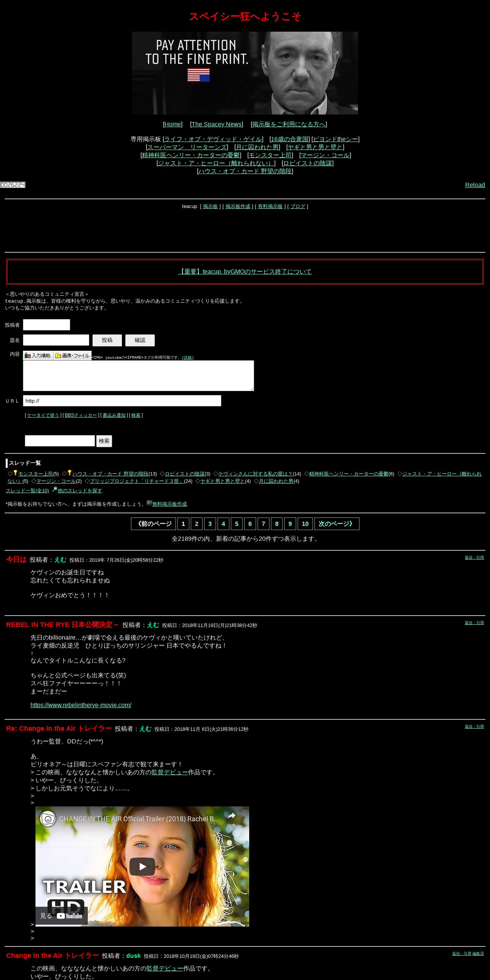Screen dimensions: 490x980
Task: Click the Reload link
Action: (475, 185)
